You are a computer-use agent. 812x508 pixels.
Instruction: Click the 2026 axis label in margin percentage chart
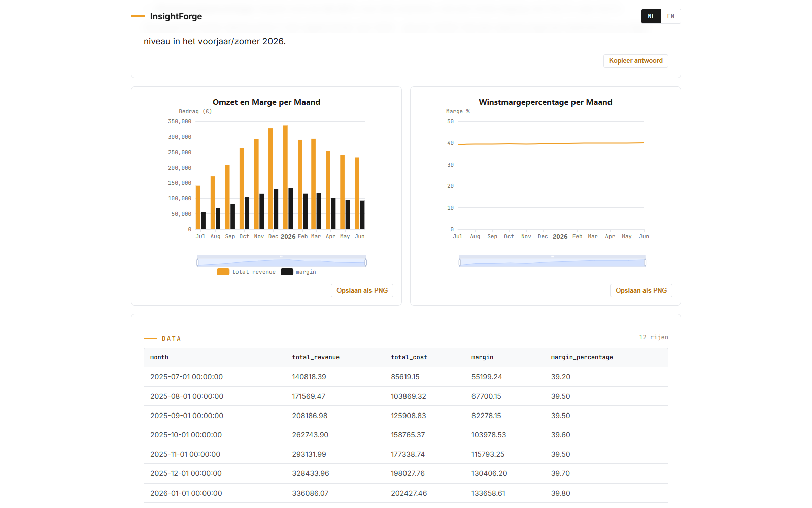[x=560, y=237]
